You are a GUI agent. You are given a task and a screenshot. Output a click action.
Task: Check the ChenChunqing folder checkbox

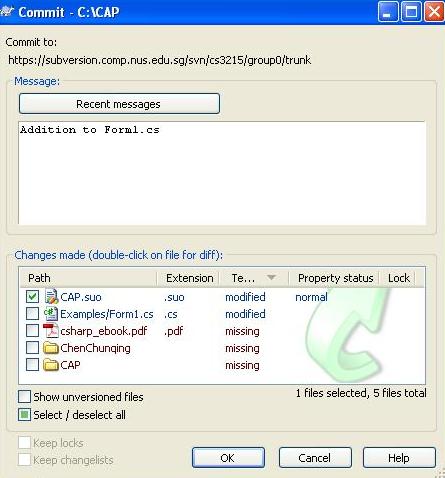(x=32, y=348)
